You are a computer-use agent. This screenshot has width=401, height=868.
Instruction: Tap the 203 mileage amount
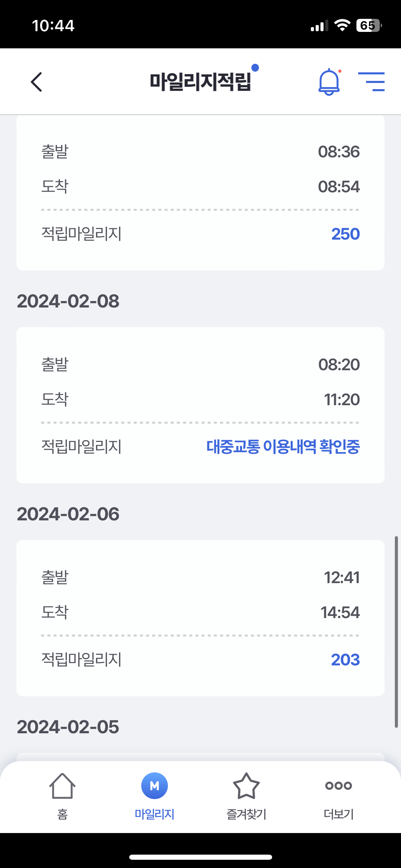pyautogui.click(x=345, y=660)
